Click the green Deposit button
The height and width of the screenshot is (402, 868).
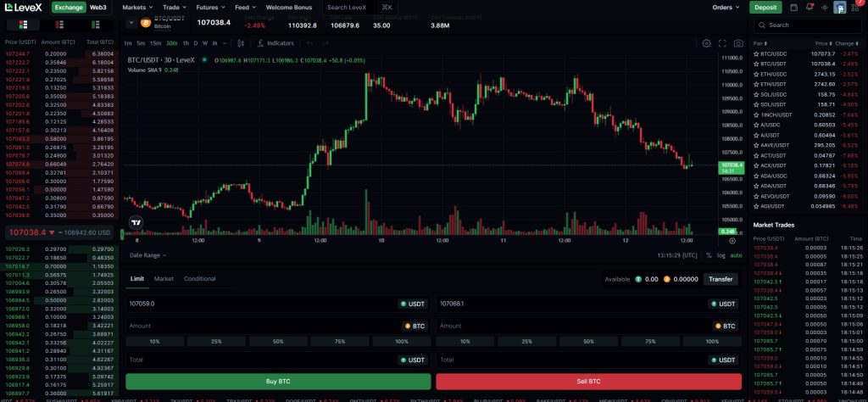coord(765,7)
